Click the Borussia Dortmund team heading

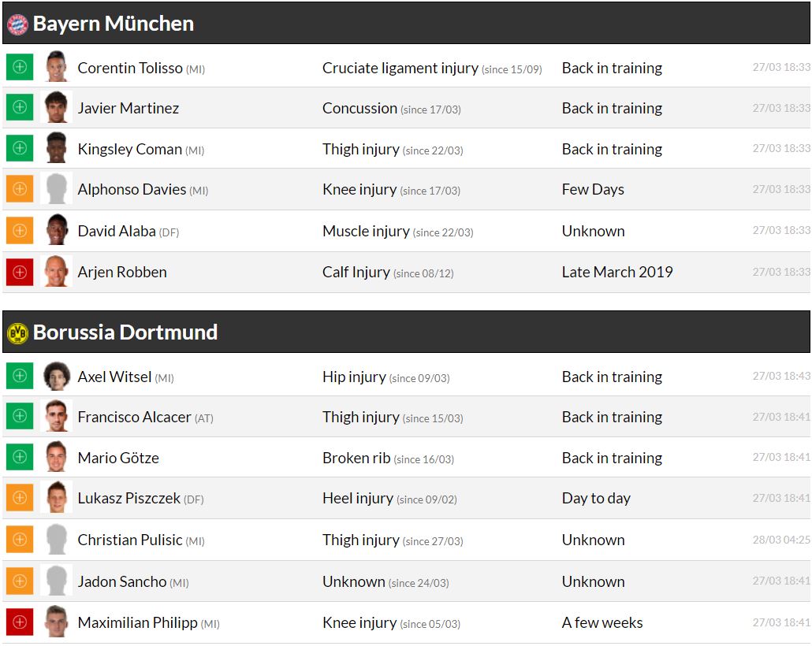125,332
